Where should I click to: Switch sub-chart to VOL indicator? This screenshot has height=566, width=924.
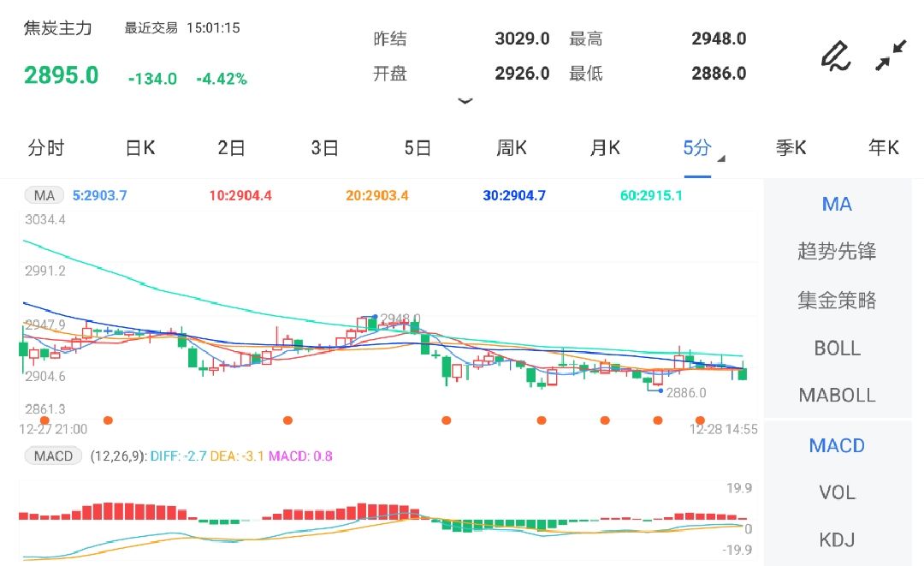[837, 492]
